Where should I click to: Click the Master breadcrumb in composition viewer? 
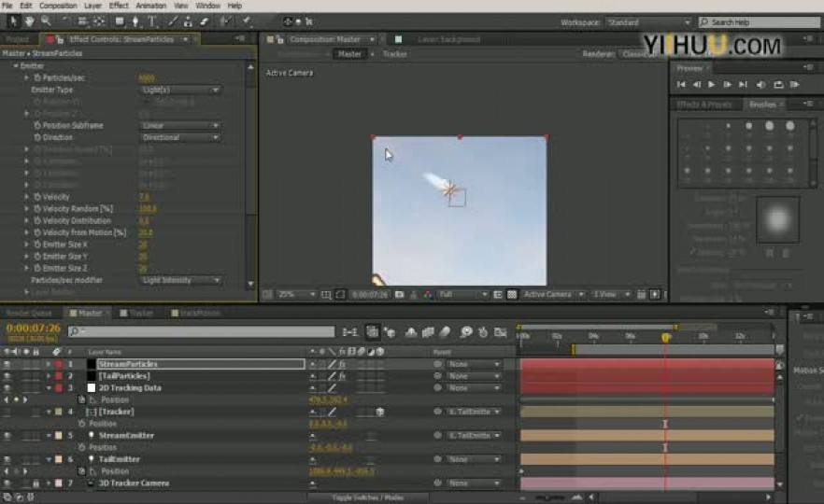[x=349, y=54]
